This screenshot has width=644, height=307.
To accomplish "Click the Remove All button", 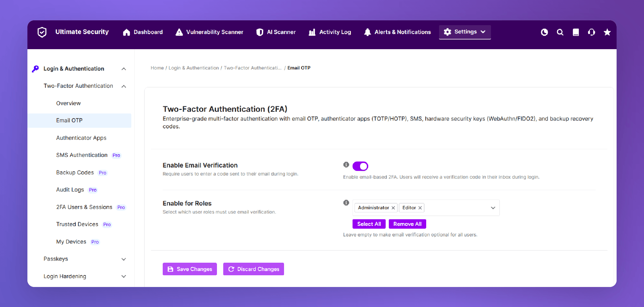I will [x=407, y=224].
